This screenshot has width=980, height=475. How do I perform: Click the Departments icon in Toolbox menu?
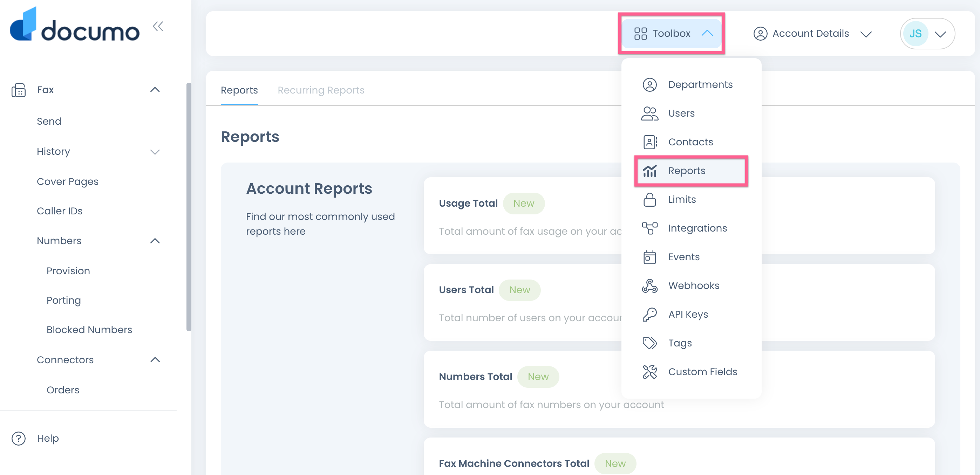coord(649,84)
